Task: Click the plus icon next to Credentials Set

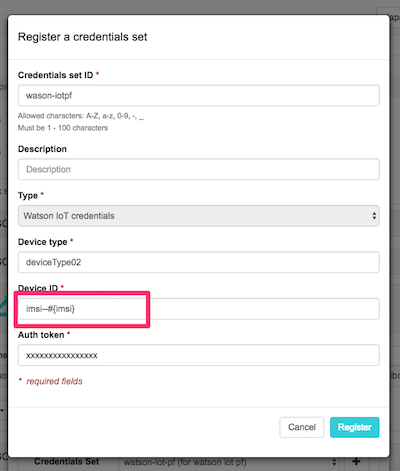Action: (356, 462)
